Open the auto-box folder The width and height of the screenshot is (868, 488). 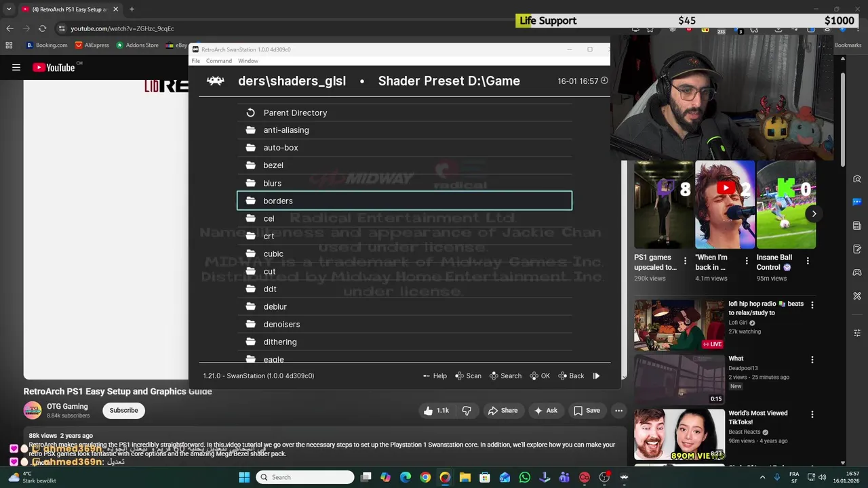(404, 148)
